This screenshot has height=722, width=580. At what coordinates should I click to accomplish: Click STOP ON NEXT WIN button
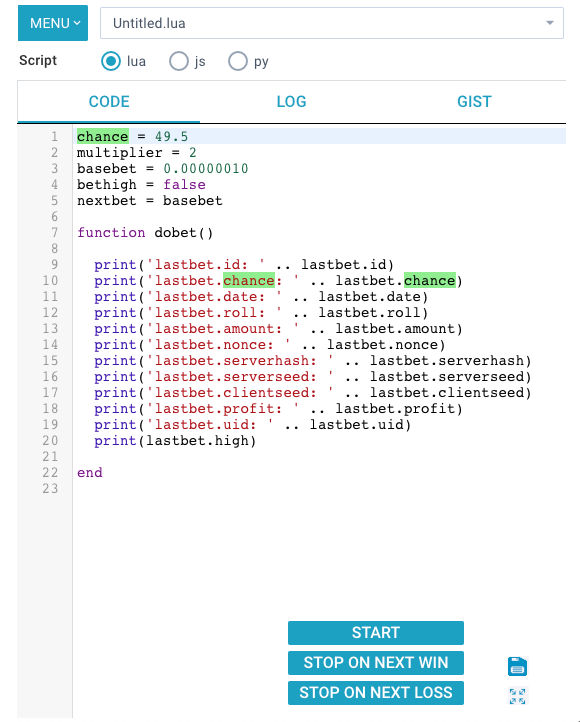tap(376, 663)
